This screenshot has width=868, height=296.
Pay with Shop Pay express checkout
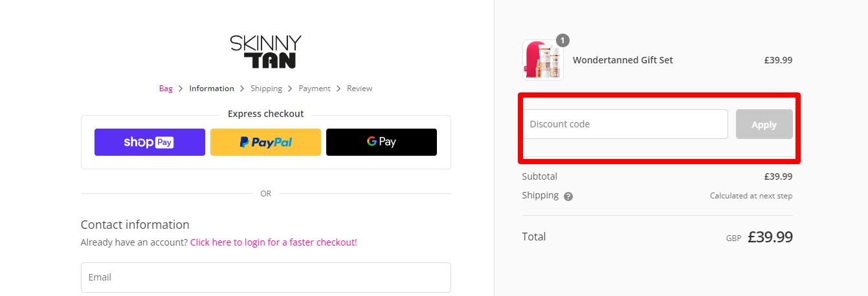[x=150, y=142]
